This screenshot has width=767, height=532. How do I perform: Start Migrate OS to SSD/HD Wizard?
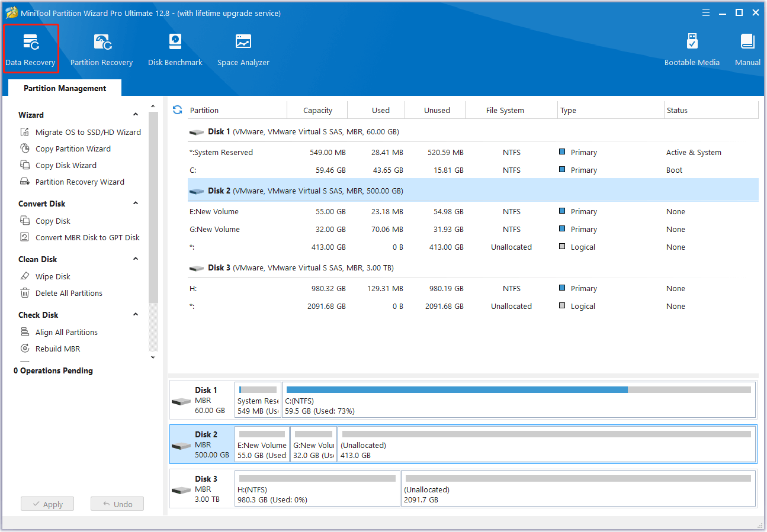pos(81,132)
